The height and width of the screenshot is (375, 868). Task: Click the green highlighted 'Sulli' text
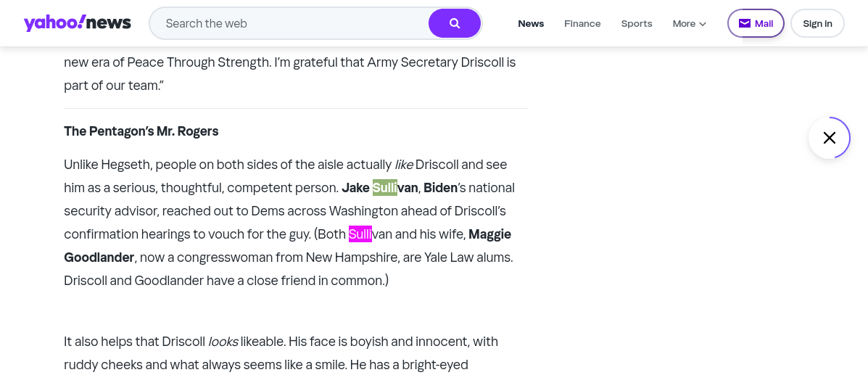[x=384, y=188]
